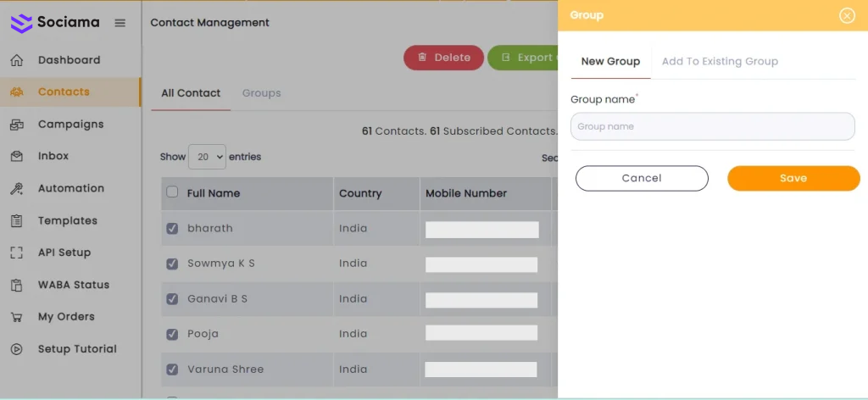Click the Campaigns icon in sidebar

pyautogui.click(x=17, y=125)
